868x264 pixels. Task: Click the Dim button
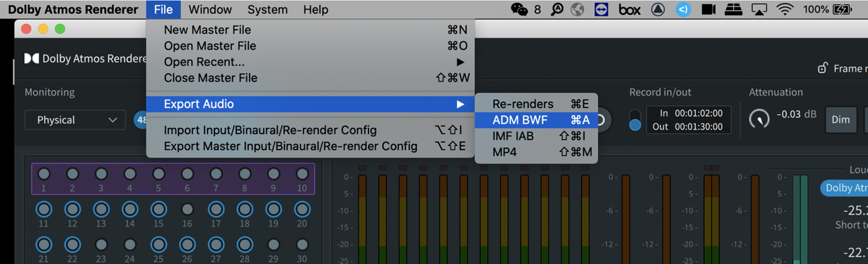coord(841,120)
